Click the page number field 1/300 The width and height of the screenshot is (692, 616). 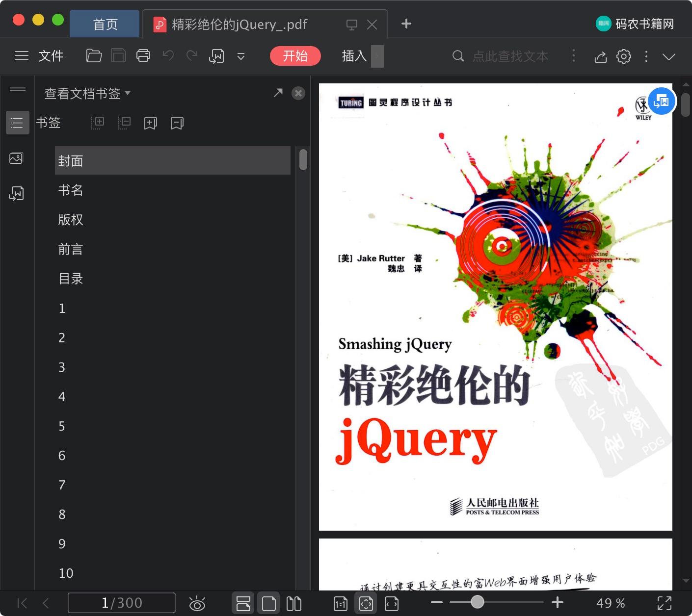click(x=122, y=603)
